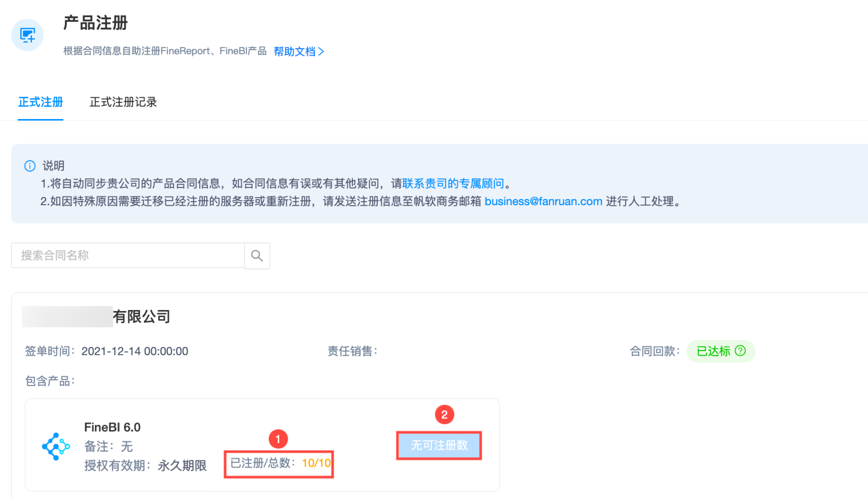Open the 正式注册记录 tab
Viewport: 868px width, 499px height.
point(123,102)
